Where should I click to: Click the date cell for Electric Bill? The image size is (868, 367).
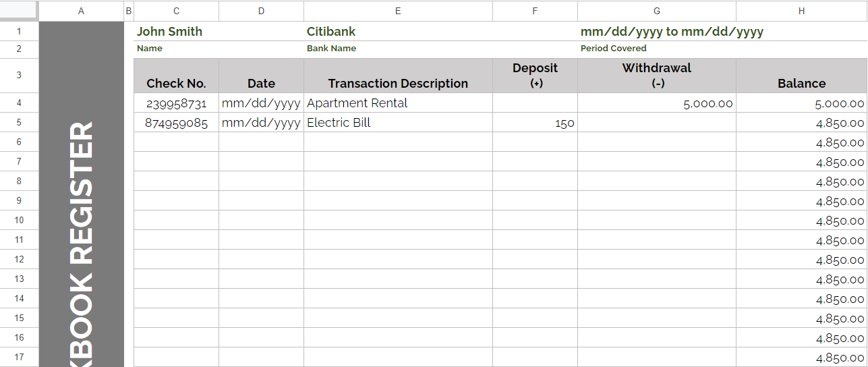pyautogui.click(x=261, y=122)
